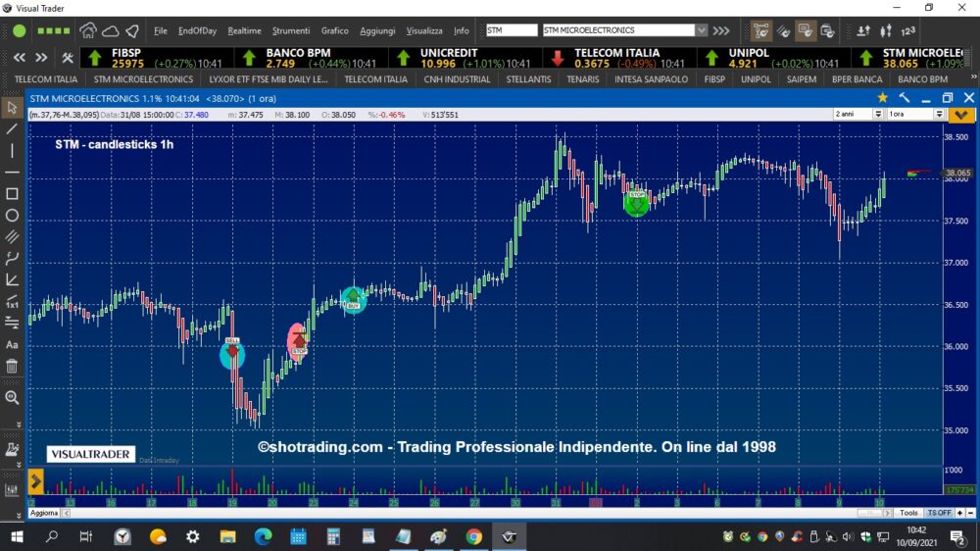Open chart settings hammer icon

pos(905,98)
